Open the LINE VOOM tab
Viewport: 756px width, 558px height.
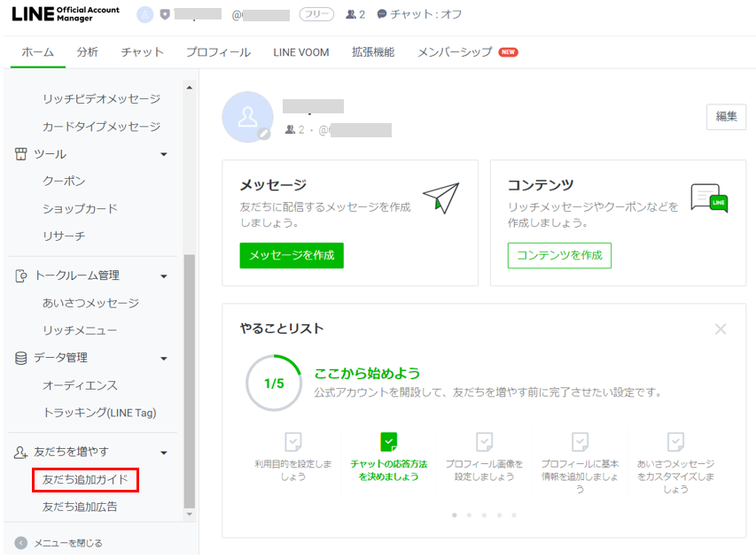pyautogui.click(x=300, y=52)
